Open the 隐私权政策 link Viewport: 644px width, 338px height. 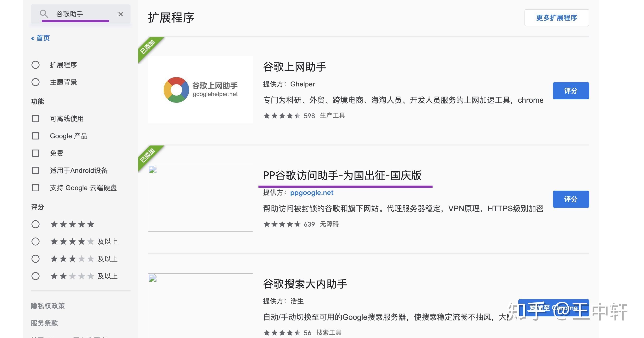[x=48, y=306]
